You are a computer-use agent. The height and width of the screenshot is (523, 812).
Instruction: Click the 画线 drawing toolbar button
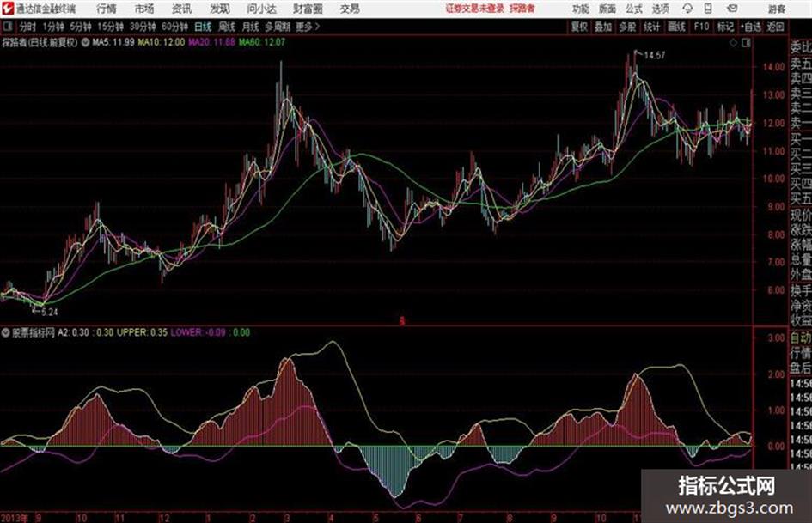pos(676,27)
